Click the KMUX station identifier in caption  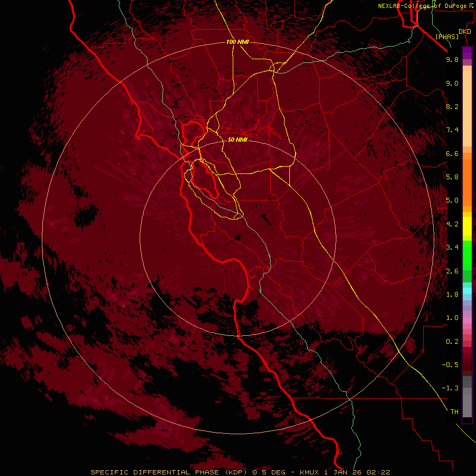click(x=309, y=472)
